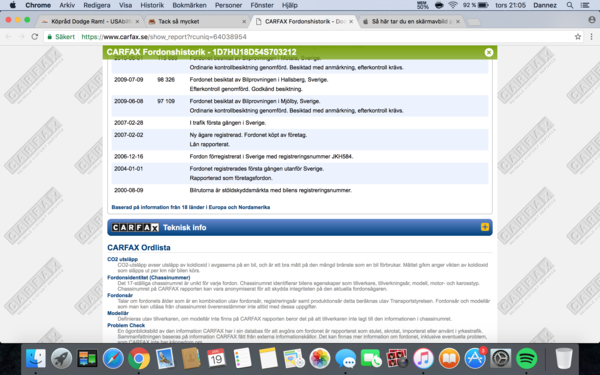Open Spotlight search in menu bar

tap(570, 5)
